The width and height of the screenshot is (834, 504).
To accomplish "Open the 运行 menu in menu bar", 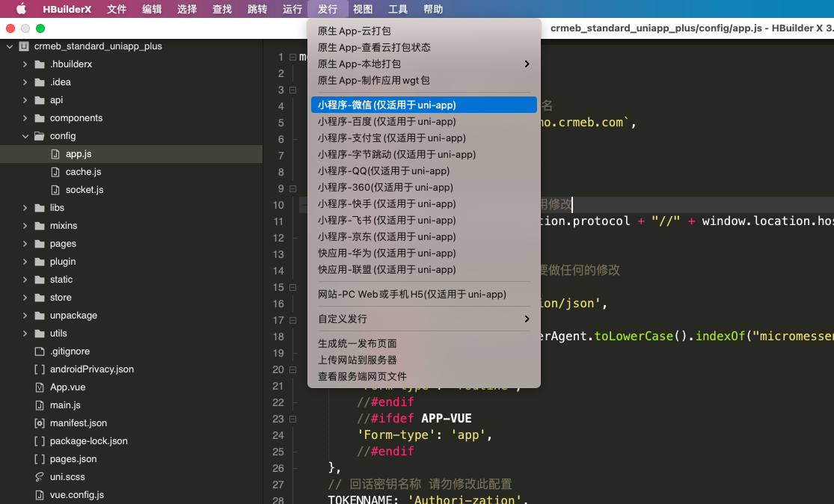I will point(292,9).
